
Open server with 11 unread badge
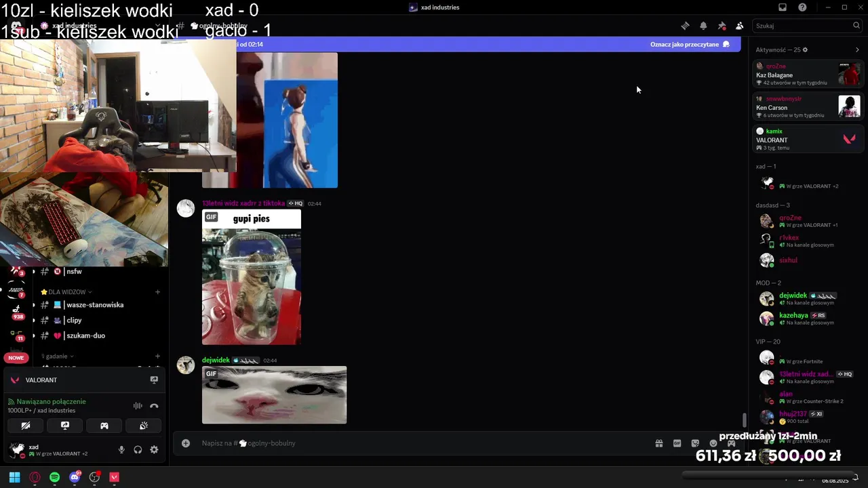[16, 335]
